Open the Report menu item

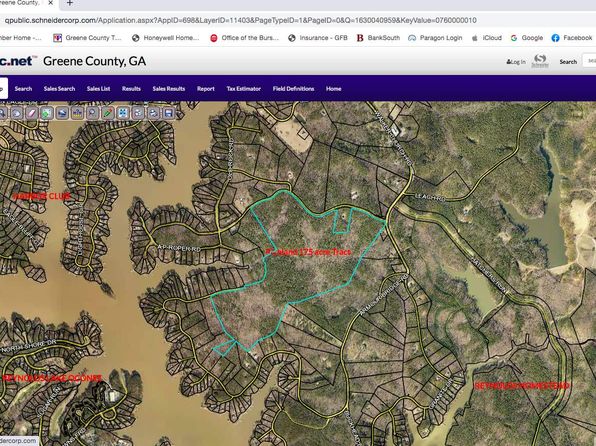click(x=206, y=89)
